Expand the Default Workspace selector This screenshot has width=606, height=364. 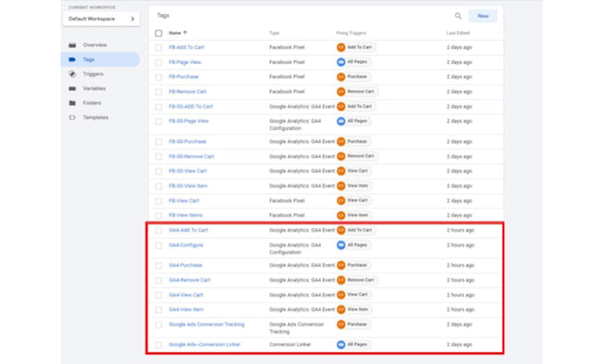(102, 19)
